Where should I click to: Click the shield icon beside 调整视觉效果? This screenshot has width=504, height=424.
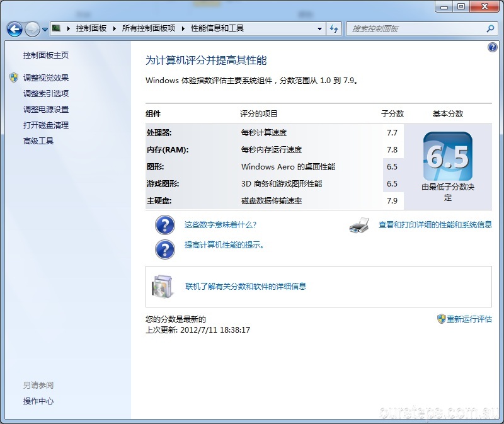[x=14, y=77]
